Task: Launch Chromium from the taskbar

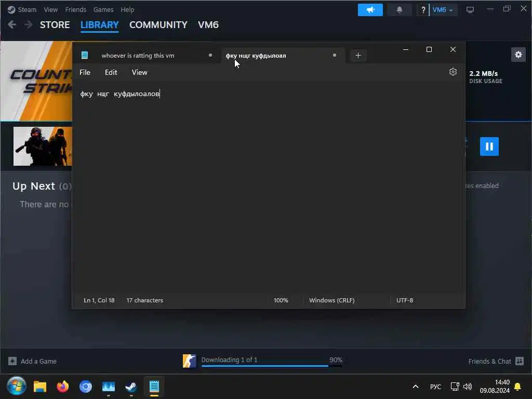Action: tap(86, 387)
